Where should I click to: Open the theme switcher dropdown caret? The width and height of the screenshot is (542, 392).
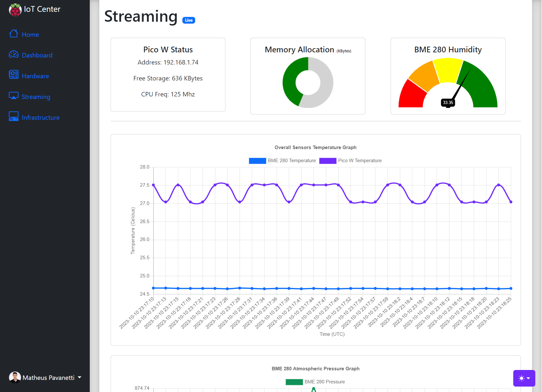point(528,378)
